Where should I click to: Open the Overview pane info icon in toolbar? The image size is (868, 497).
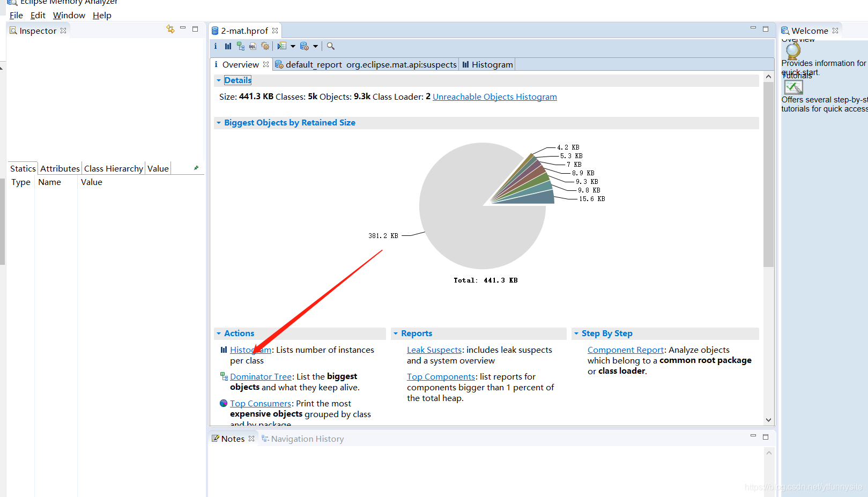point(216,46)
